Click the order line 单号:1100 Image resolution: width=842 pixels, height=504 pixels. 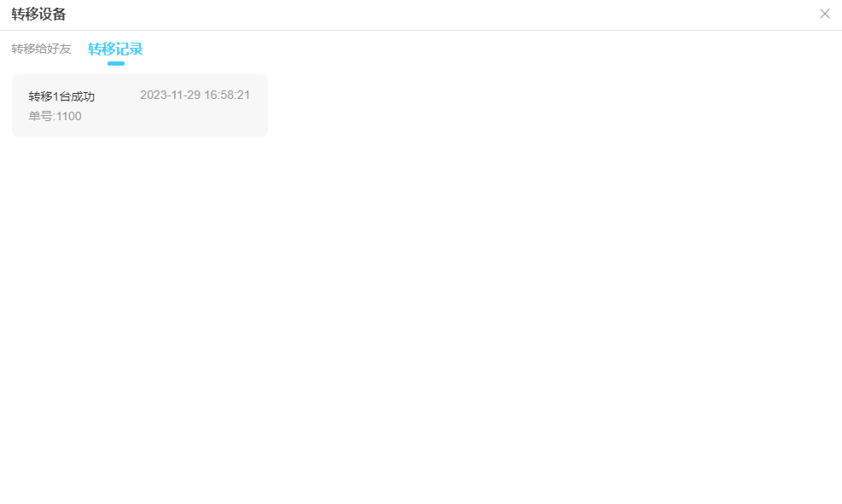point(55,116)
